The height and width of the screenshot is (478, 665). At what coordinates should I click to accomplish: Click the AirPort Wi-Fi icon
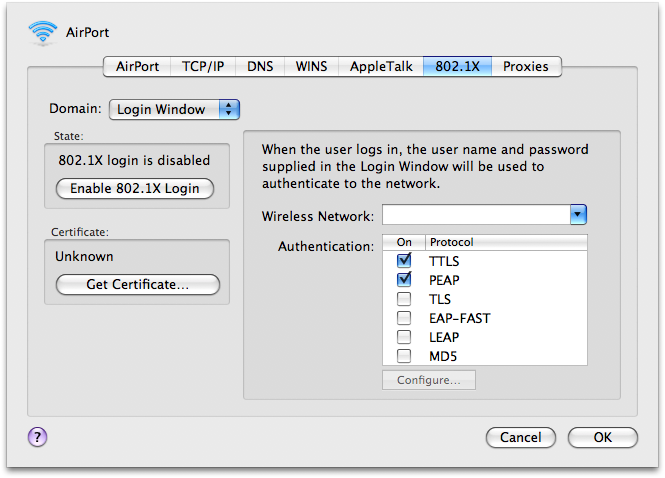(x=43, y=32)
